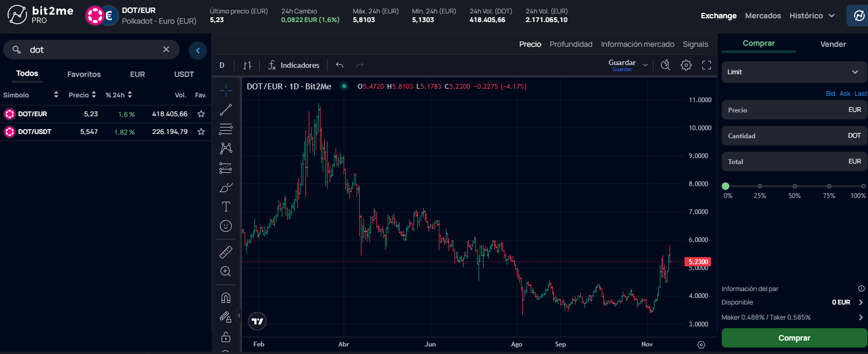Select the ruler measure tool
Image resolution: width=868 pixels, height=354 pixels.
(226, 252)
